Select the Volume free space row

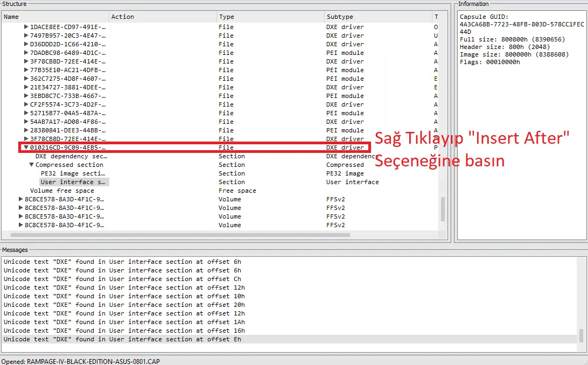pos(62,191)
